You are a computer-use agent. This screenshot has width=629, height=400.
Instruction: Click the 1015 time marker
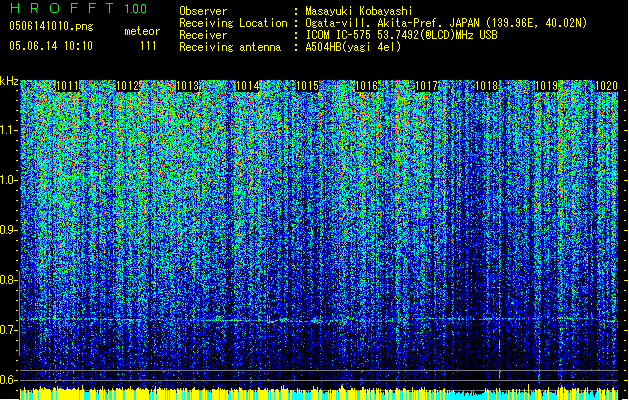click(307, 86)
